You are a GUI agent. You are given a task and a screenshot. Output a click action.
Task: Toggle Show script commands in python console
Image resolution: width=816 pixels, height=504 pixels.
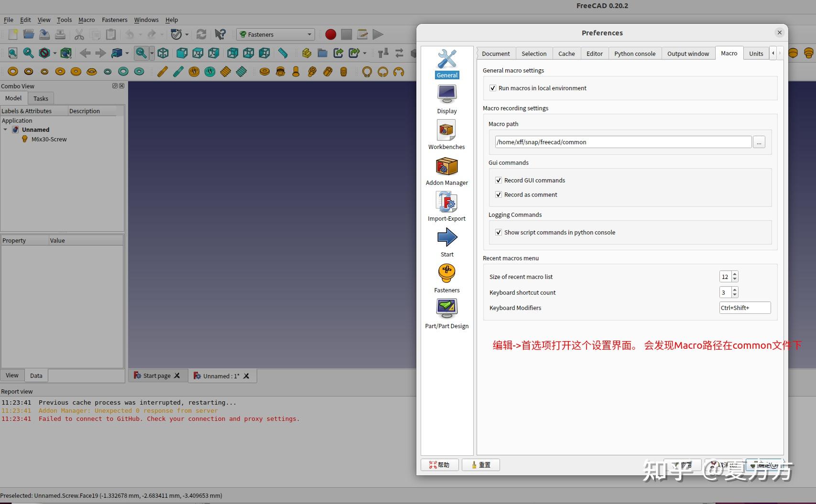(x=499, y=233)
